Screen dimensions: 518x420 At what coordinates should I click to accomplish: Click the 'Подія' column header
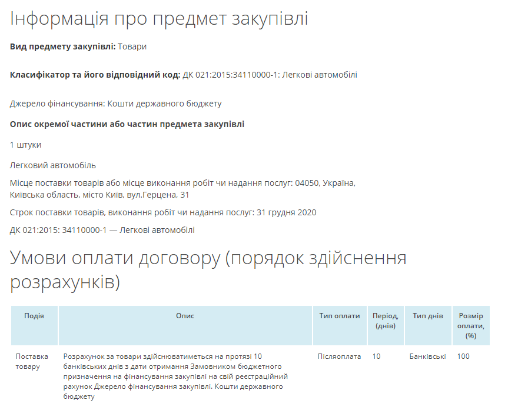point(34,316)
